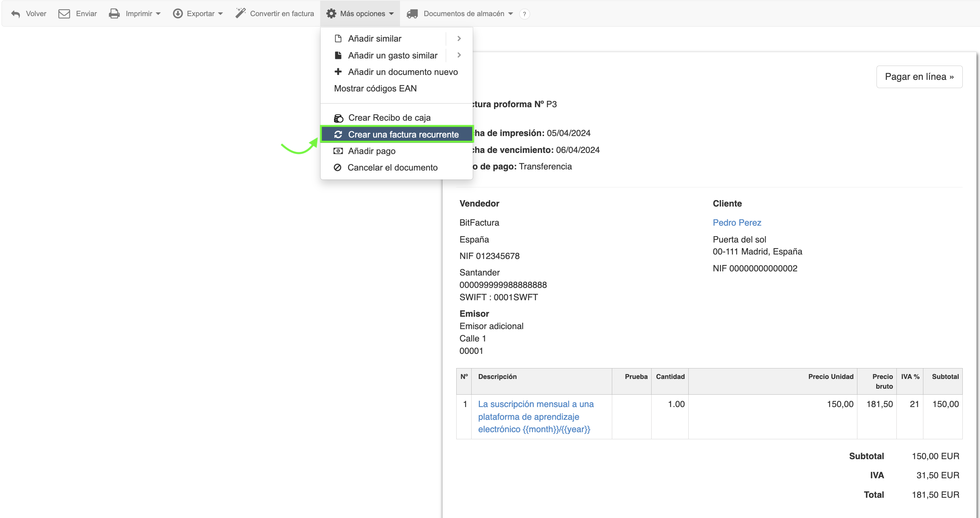The width and height of the screenshot is (980, 518).
Task: Open the Pedro Perez client link
Action: click(737, 223)
